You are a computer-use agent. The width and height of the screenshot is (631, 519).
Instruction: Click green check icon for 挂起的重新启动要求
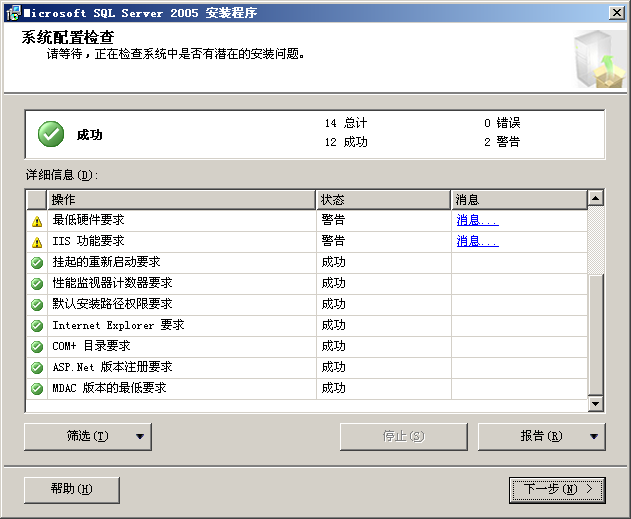pyautogui.click(x=37, y=263)
